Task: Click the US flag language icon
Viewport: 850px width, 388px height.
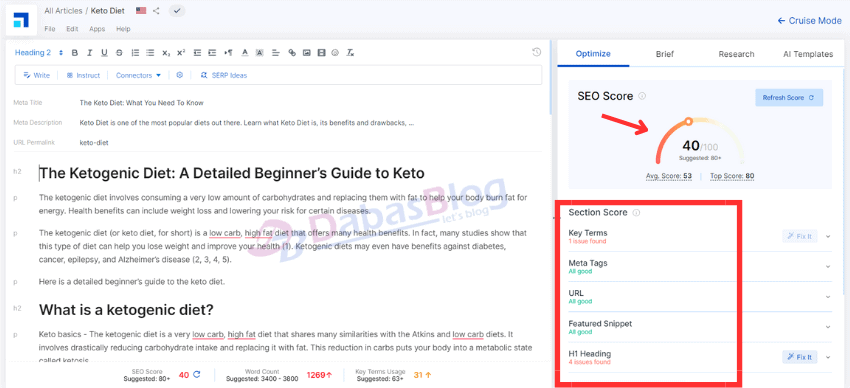Action: click(x=141, y=11)
